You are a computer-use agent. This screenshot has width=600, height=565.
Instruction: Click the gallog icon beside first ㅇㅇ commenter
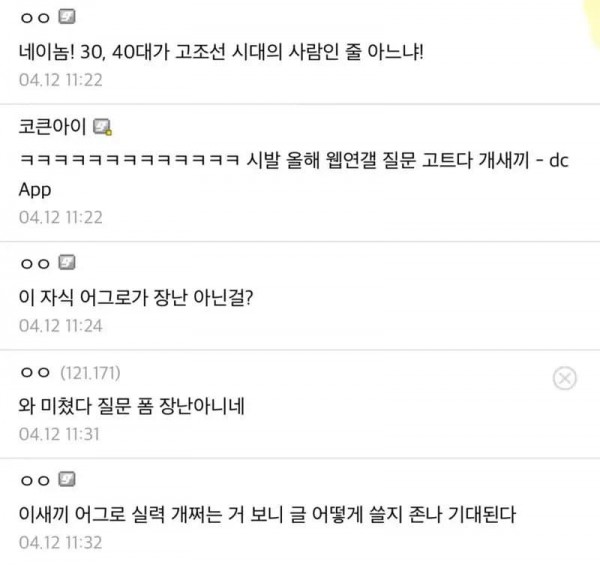67,17
